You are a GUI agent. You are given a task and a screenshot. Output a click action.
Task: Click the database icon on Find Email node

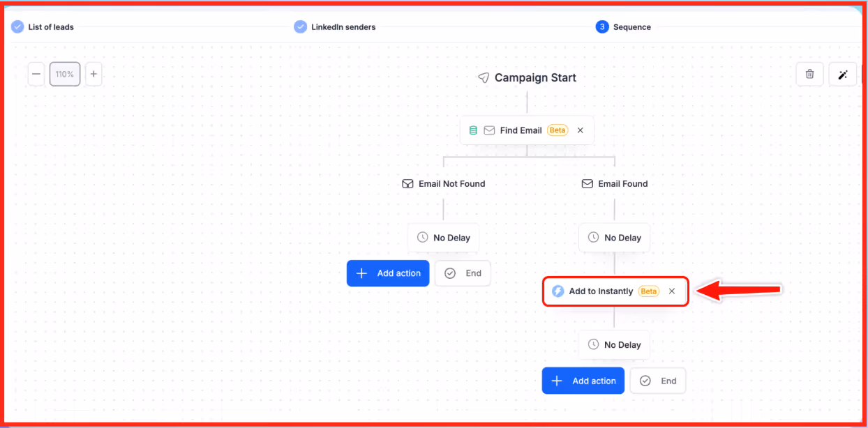pyautogui.click(x=474, y=130)
